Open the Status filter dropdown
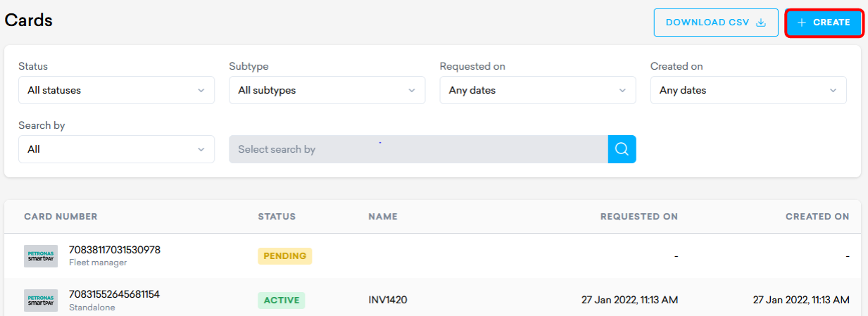Image resolution: width=868 pixels, height=316 pixels. (x=116, y=90)
